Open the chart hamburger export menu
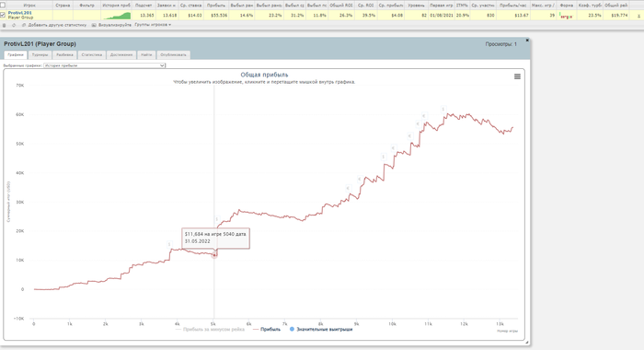This screenshot has width=644, height=350. point(517,76)
